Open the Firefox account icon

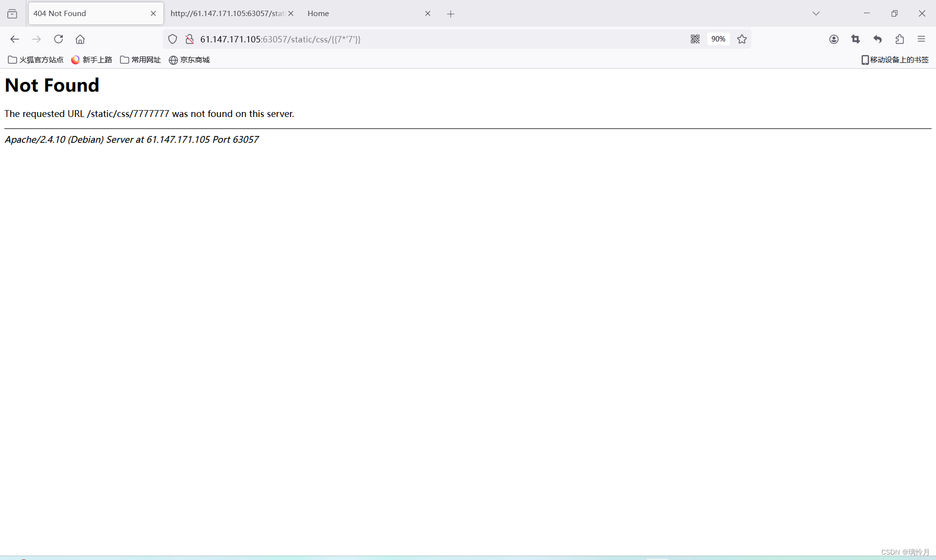(834, 39)
